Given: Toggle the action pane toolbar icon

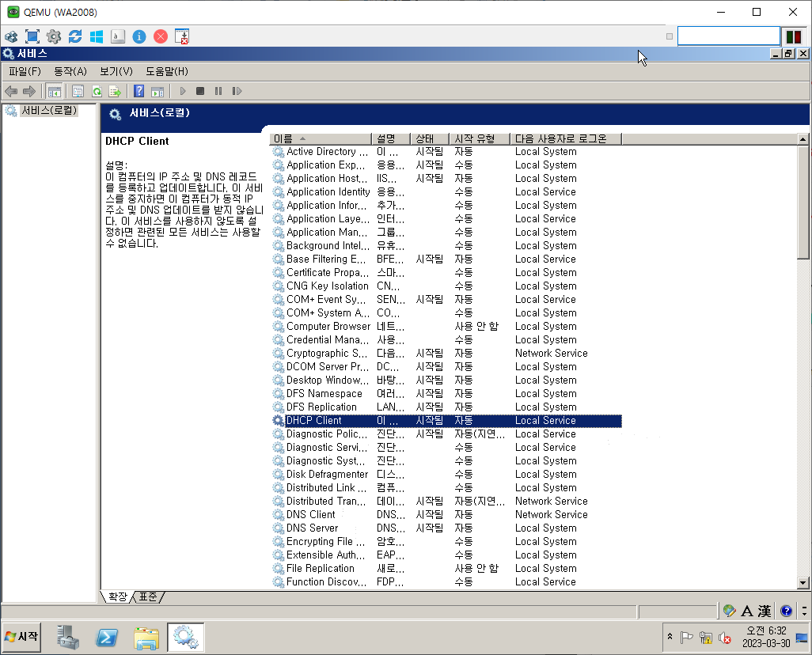Looking at the screenshot, I should pos(157,92).
